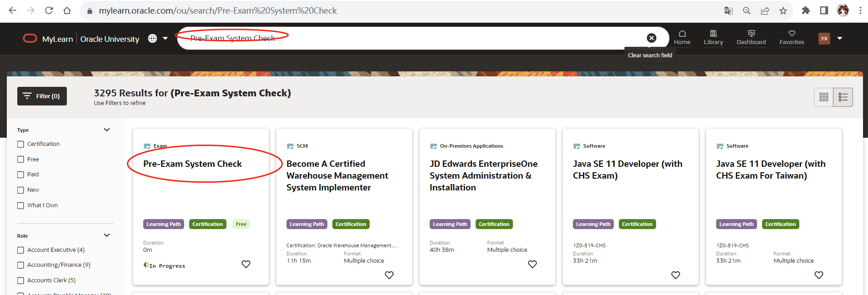
Task: Open the Dashboard section
Action: pos(751,38)
